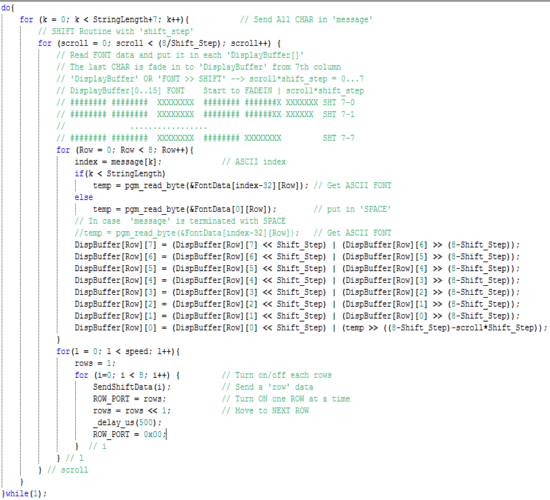This screenshot has width=550, height=500.
Task: Click comment line ending 'SHT 7-1'
Action: (205, 114)
